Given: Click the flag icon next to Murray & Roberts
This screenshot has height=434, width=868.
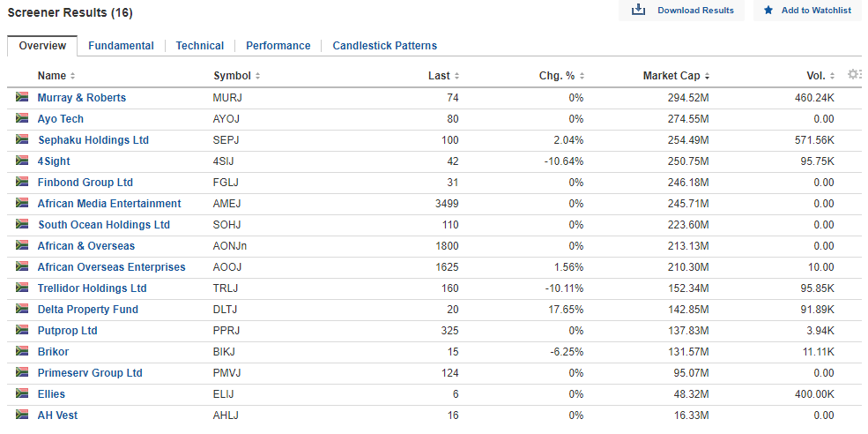Looking at the screenshot, I should click(22, 97).
